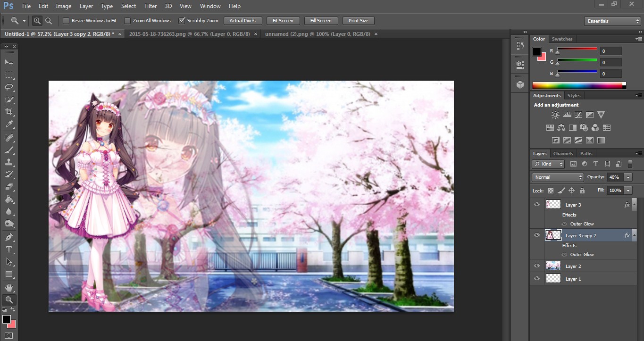This screenshot has width=644, height=341.
Task: Collapse the effects list under Layer 3
Action: tap(635, 204)
